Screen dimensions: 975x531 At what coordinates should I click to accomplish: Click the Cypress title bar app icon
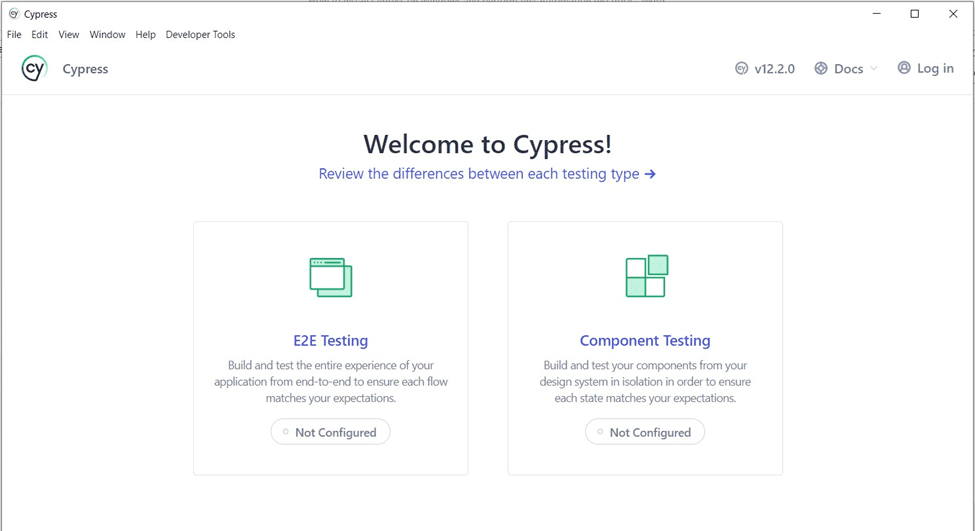click(14, 14)
